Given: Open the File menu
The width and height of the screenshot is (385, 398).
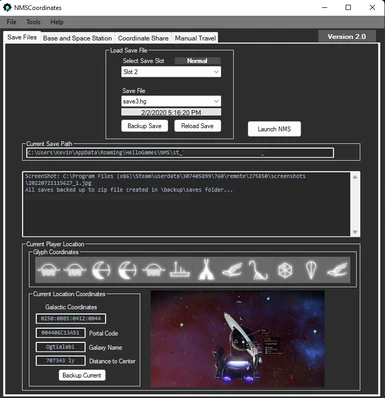Looking at the screenshot, I should (x=11, y=22).
